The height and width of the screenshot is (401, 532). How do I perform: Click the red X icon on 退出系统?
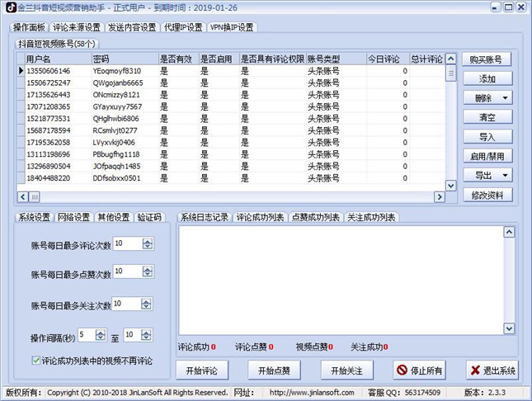pyautogui.click(x=476, y=370)
